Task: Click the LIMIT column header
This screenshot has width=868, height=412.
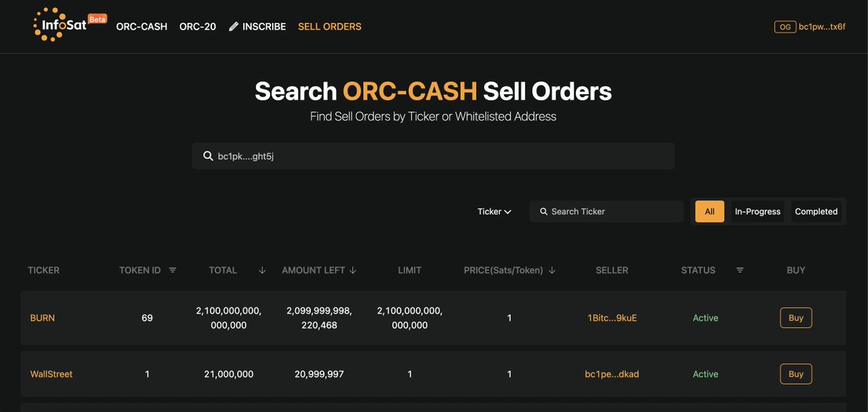Action: click(x=409, y=270)
